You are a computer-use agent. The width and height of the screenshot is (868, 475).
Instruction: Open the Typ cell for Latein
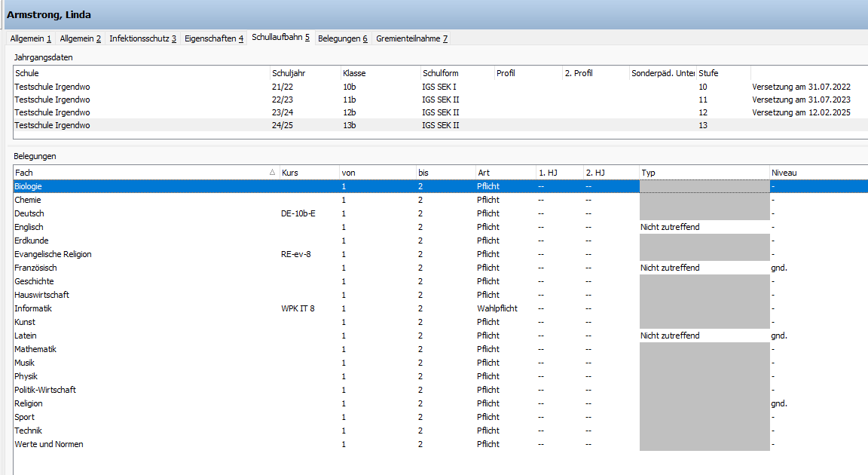(x=703, y=336)
